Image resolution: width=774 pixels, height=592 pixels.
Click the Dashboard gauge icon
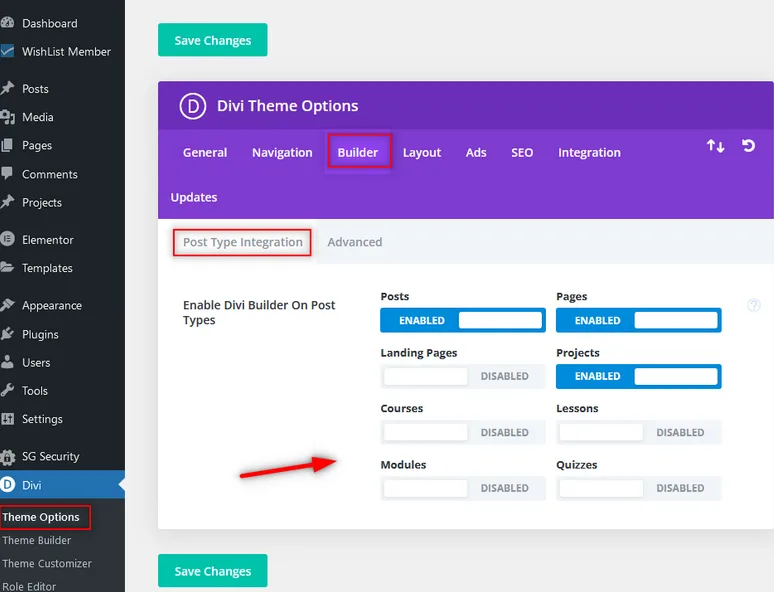click(7, 23)
